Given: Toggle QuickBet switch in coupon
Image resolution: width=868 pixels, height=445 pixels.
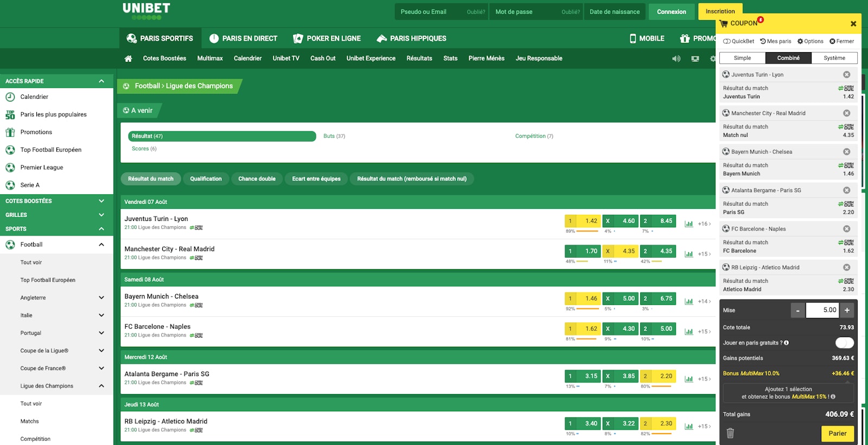Looking at the screenshot, I should point(727,41).
